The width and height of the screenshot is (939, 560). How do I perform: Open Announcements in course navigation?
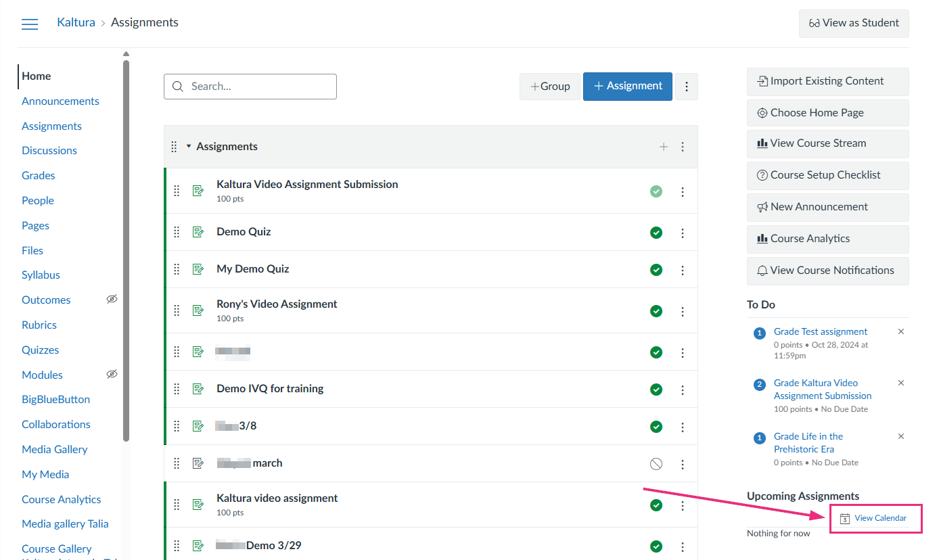(60, 101)
